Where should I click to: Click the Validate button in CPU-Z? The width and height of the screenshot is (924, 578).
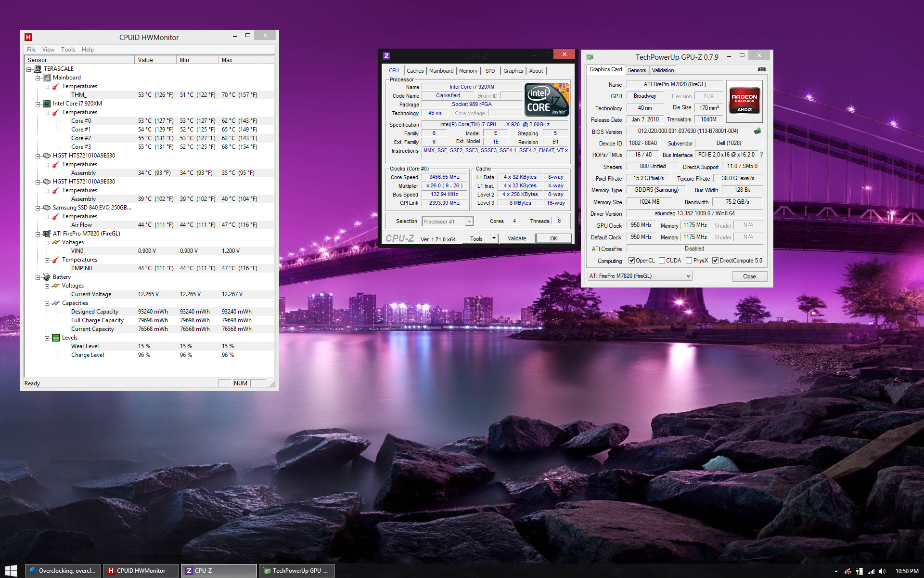coord(517,238)
